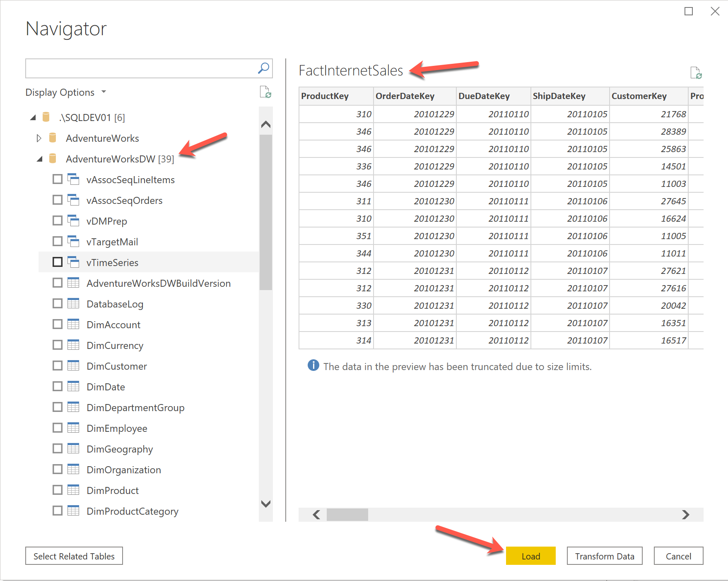Click the DimDepartmentGroup table icon
728x581 pixels.
73,407
